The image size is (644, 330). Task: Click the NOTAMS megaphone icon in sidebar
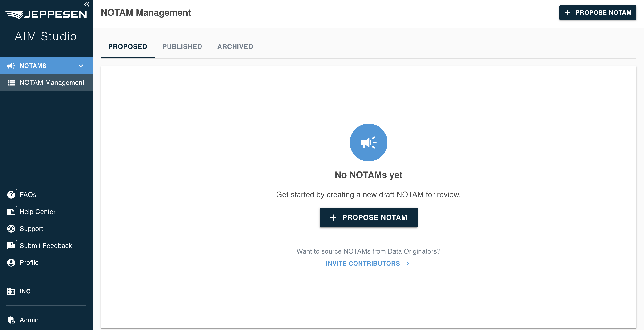[11, 66]
